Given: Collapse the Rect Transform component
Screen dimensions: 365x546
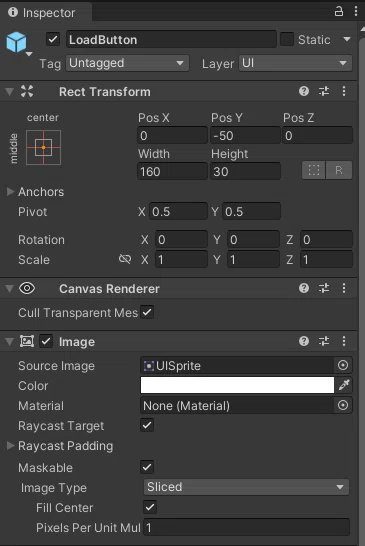Looking at the screenshot, I should pos(10,92).
